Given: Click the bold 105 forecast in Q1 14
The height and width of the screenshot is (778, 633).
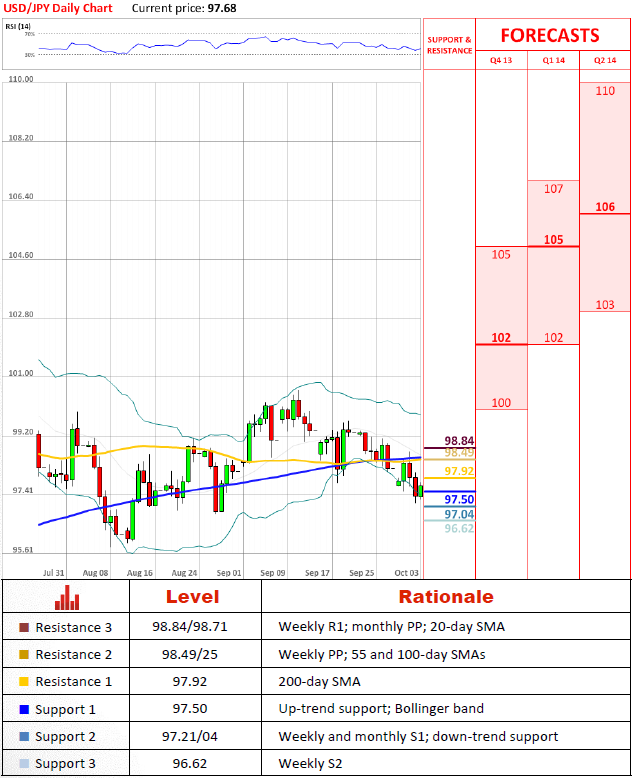Looking at the screenshot, I should (553, 240).
